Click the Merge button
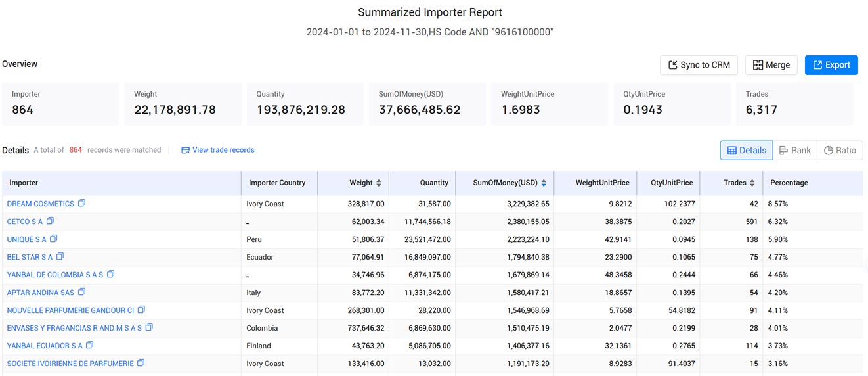868x376 pixels. (x=771, y=65)
